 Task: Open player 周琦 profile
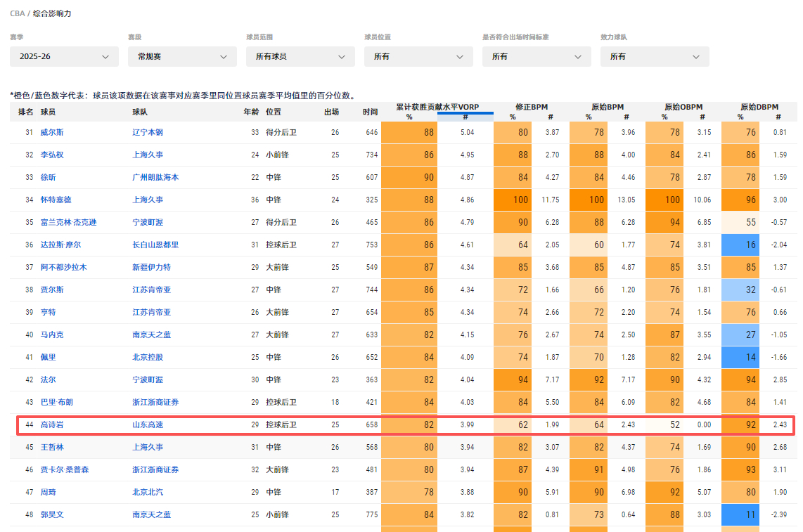click(48, 493)
